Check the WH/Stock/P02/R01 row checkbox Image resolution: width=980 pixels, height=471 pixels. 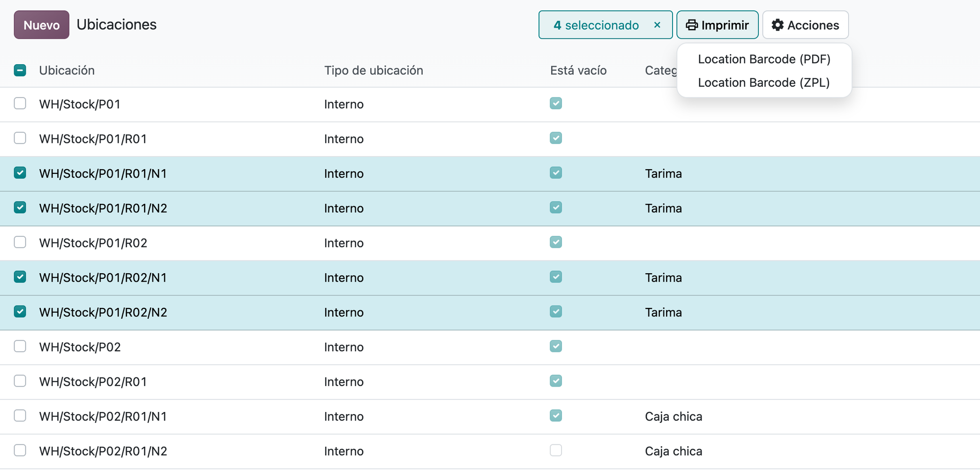point(20,381)
